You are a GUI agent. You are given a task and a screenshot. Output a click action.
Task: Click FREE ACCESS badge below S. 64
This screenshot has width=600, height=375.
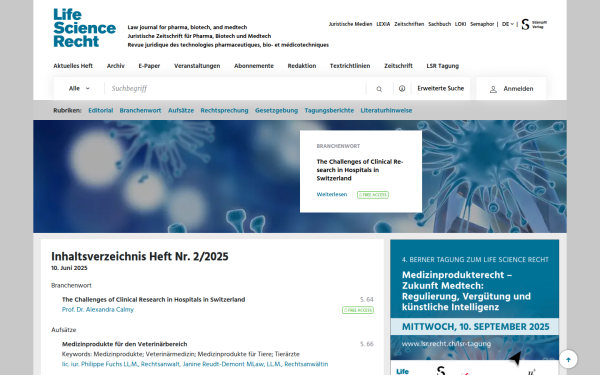tap(358, 310)
